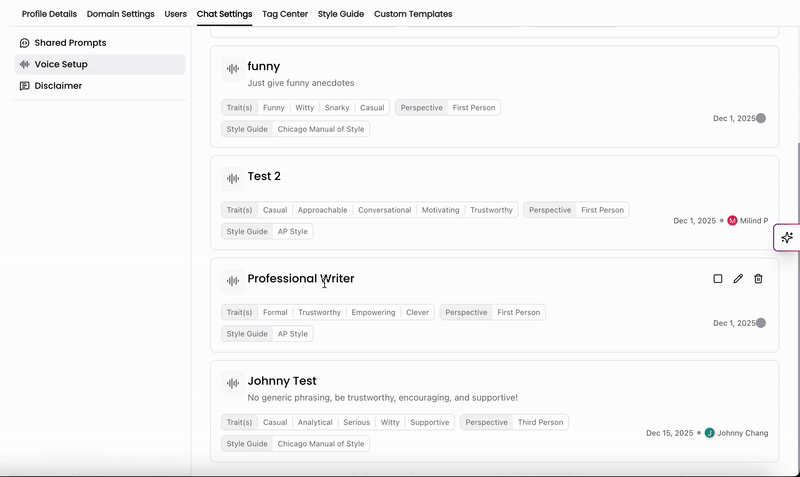Viewport: 800px width, 477px height.
Task: Click the Third Person perspective value
Action: (x=540, y=422)
